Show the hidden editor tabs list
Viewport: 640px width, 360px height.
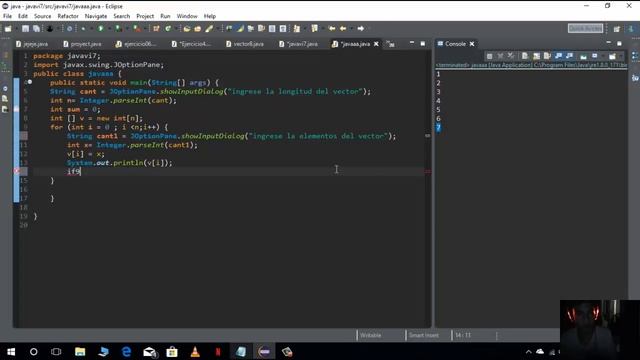391,44
